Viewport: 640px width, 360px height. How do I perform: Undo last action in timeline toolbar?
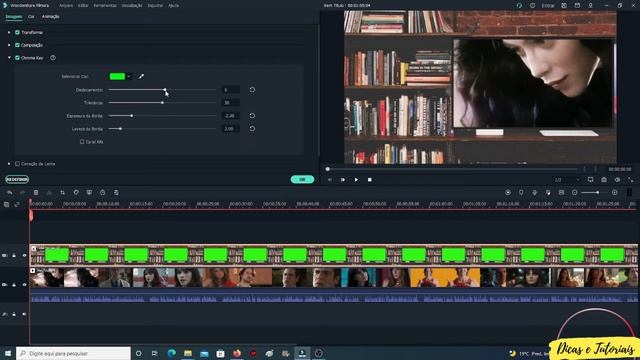pos(9,192)
